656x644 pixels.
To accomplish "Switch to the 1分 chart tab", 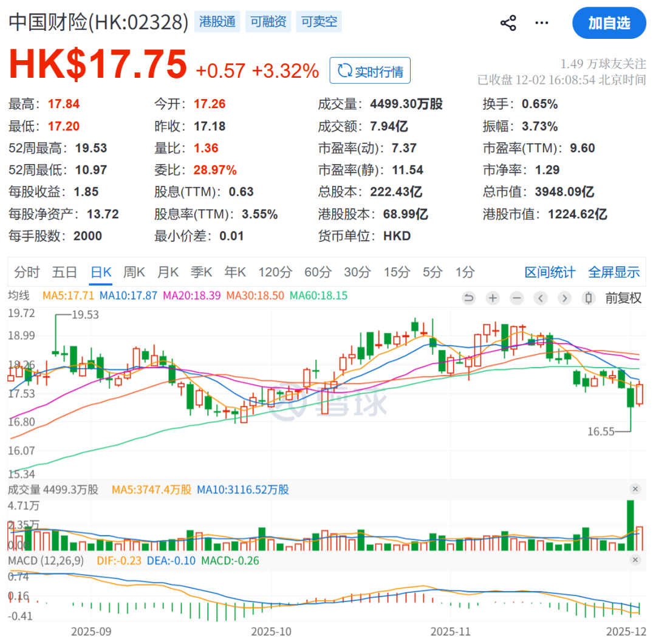I will tap(465, 272).
